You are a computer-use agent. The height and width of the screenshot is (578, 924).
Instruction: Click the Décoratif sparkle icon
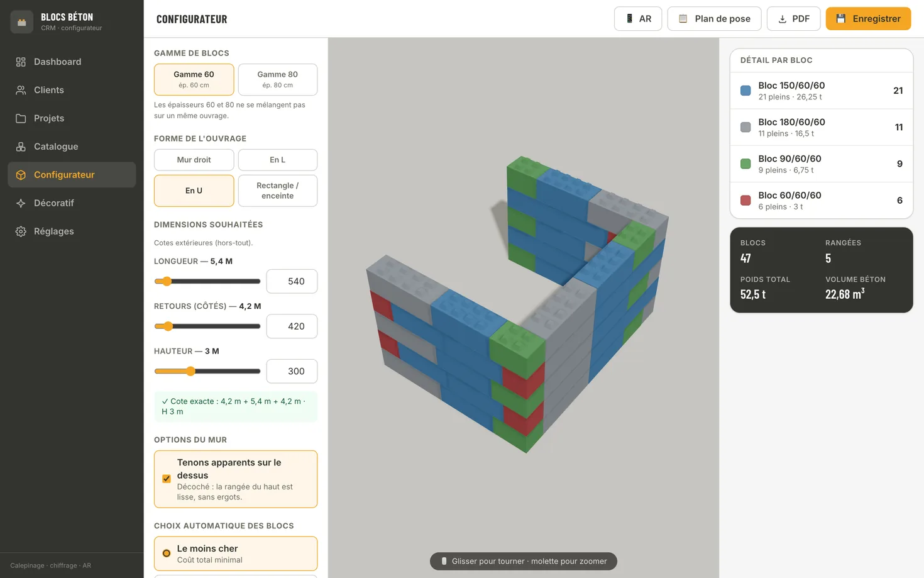[x=21, y=203]
